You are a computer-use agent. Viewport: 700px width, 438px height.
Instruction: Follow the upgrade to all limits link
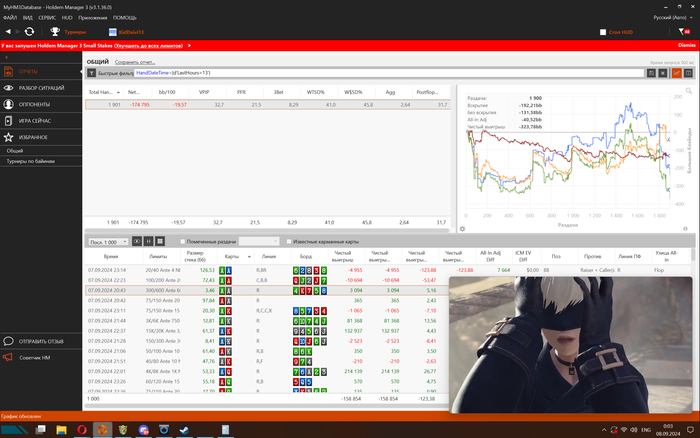(x=149, y=46)
